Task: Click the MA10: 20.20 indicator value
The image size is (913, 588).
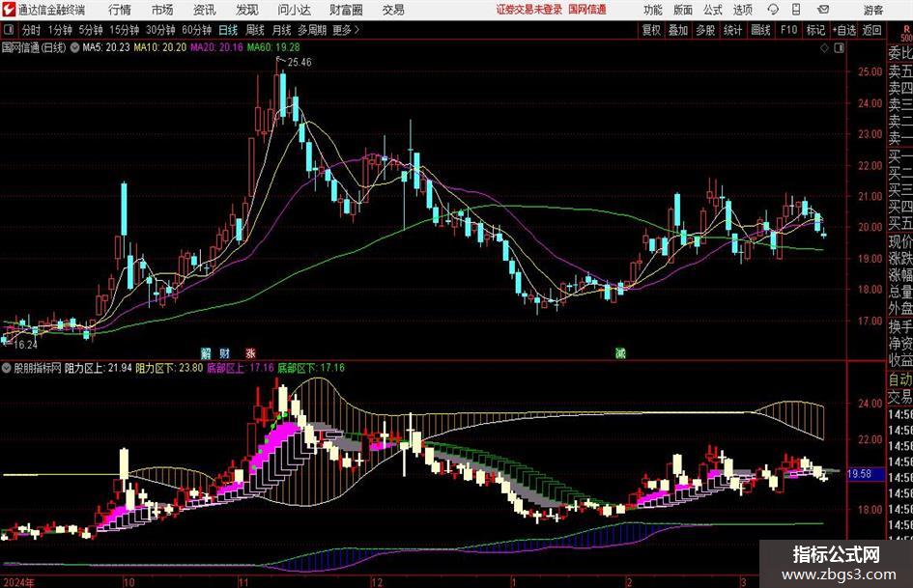Action: (x=160, y=47)
